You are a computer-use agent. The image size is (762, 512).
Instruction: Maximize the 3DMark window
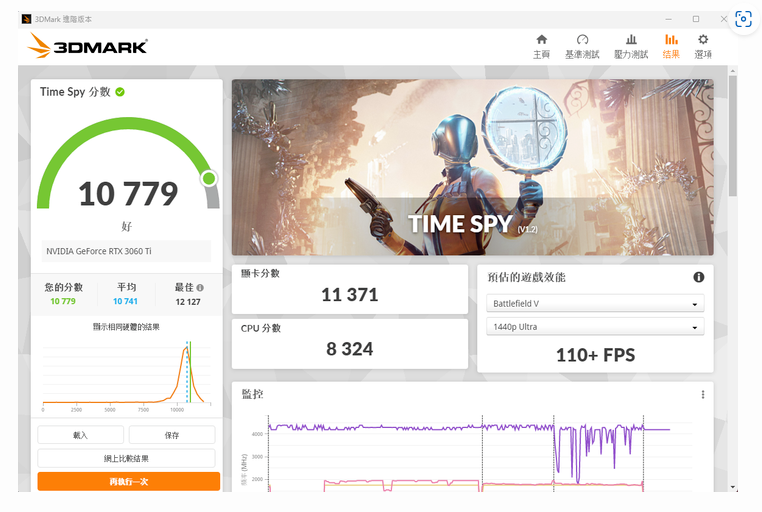click(x=696, y=19)
